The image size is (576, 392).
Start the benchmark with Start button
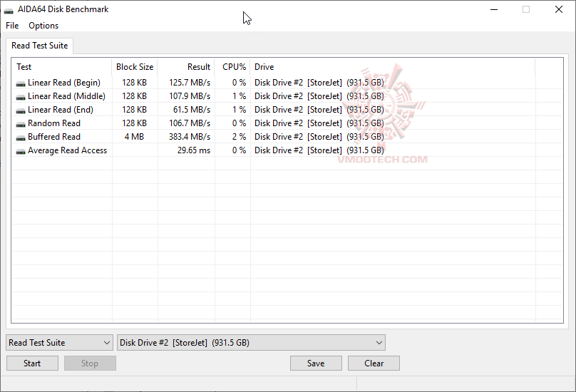coord(32,363)
